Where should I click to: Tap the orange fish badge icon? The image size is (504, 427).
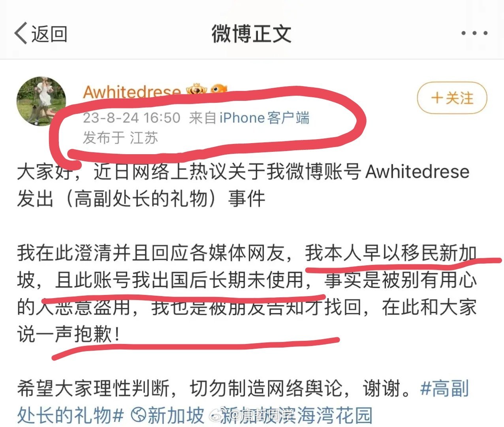click(x=218, y=89)
